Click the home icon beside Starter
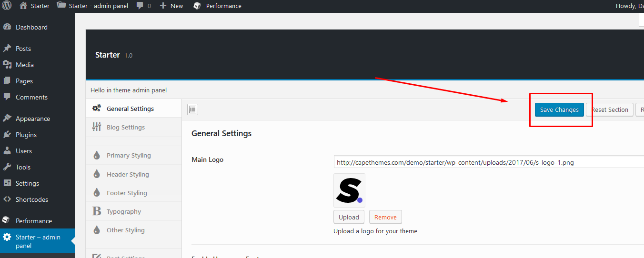 (x=23, y=6)
